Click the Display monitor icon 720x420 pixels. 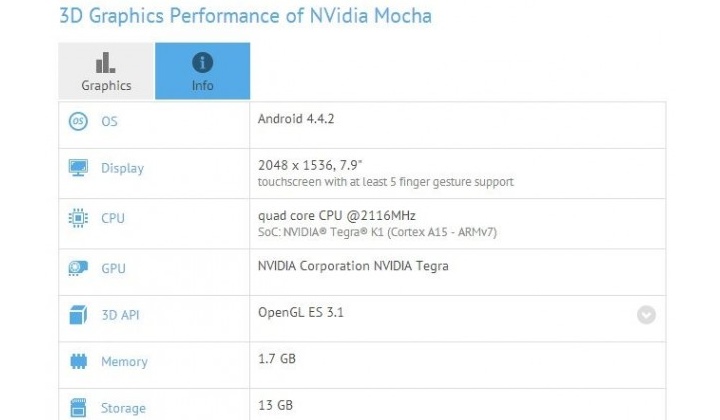coord(78,168)
